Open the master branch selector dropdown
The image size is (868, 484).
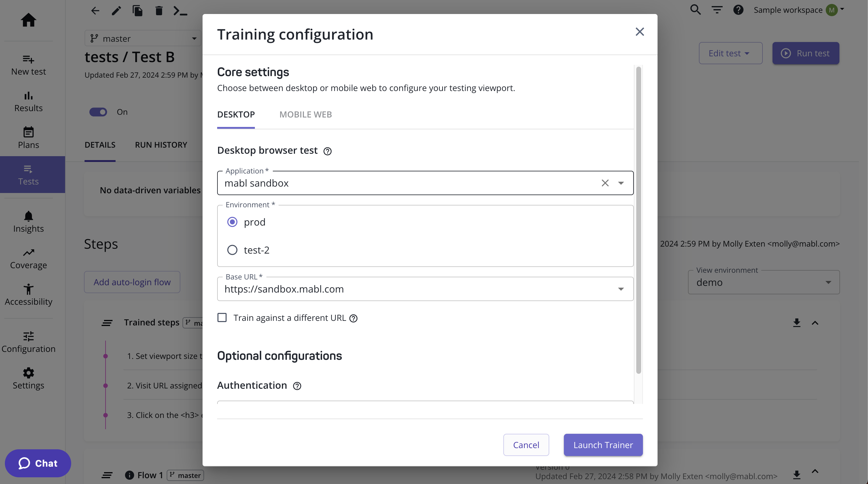pos(143,38)
